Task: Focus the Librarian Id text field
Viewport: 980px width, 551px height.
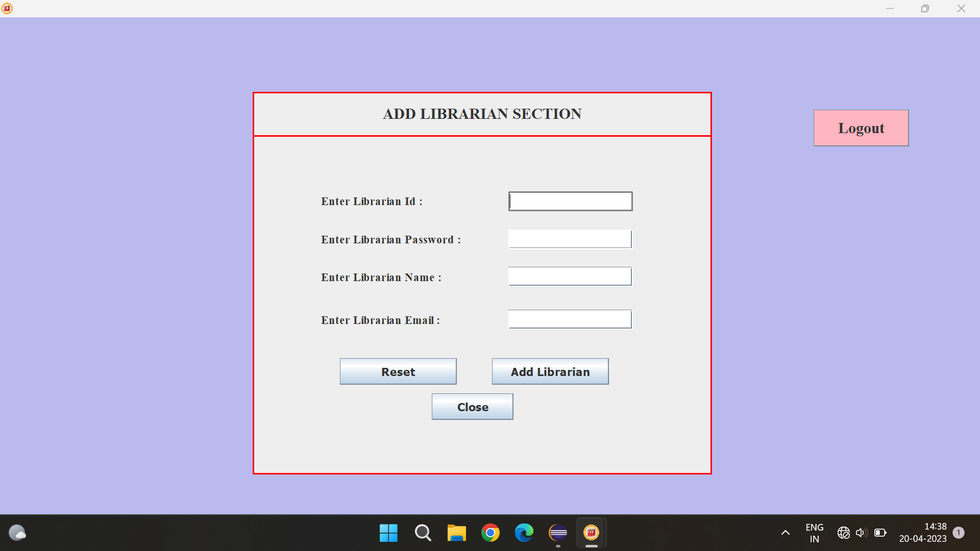Action: [x=570, y=201]
